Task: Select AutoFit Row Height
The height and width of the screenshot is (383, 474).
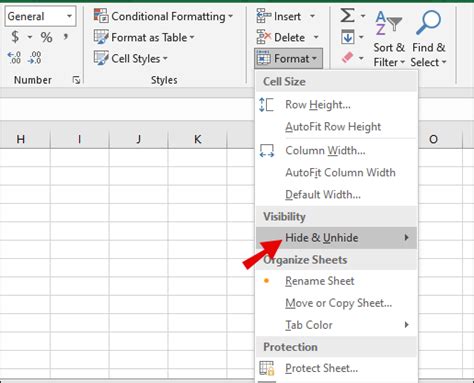Action: point(336,127)
